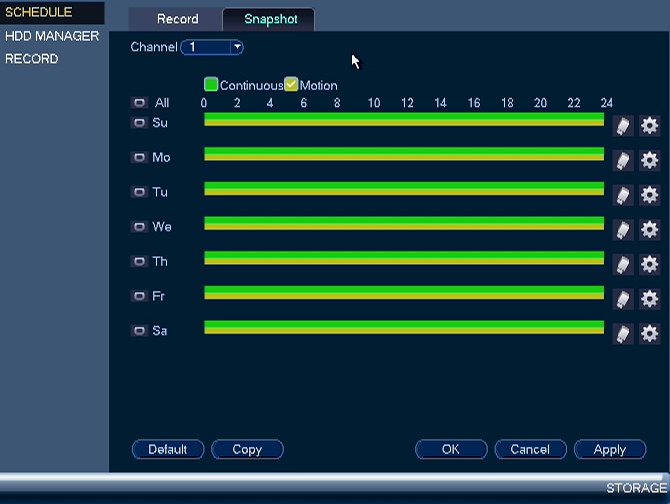
Task: Select the eraser icon for Monday row
Action: [623, 161]
